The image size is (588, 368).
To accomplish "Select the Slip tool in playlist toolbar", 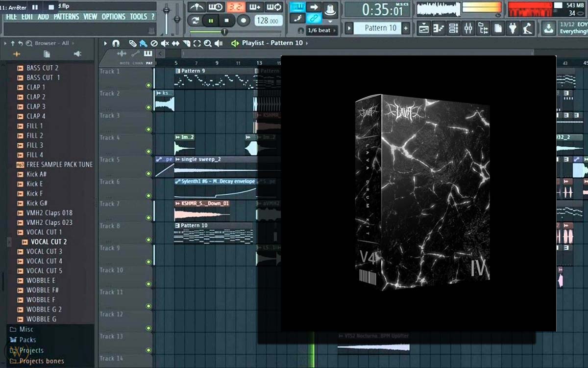I will 175,43.
